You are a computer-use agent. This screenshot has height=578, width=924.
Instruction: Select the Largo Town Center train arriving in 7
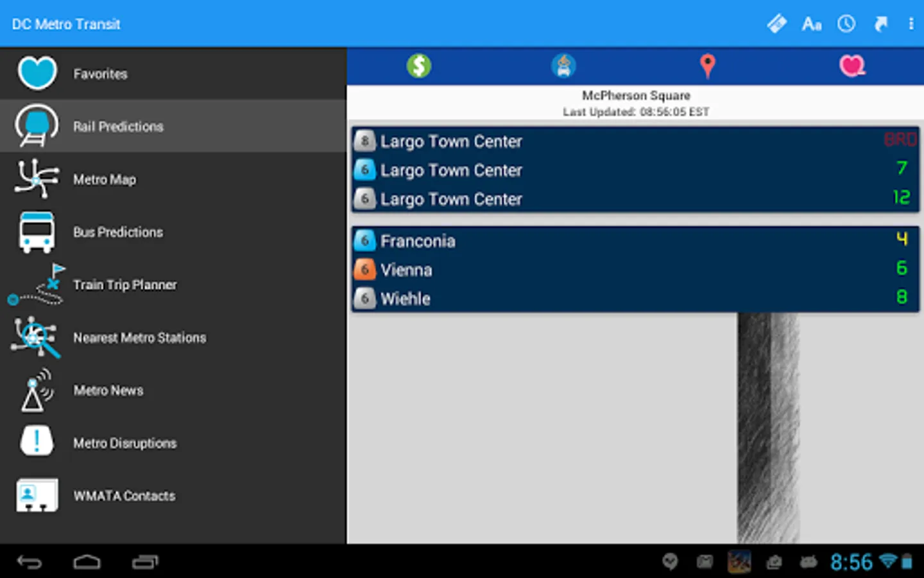pyautogui.click(x=635, y=170)
